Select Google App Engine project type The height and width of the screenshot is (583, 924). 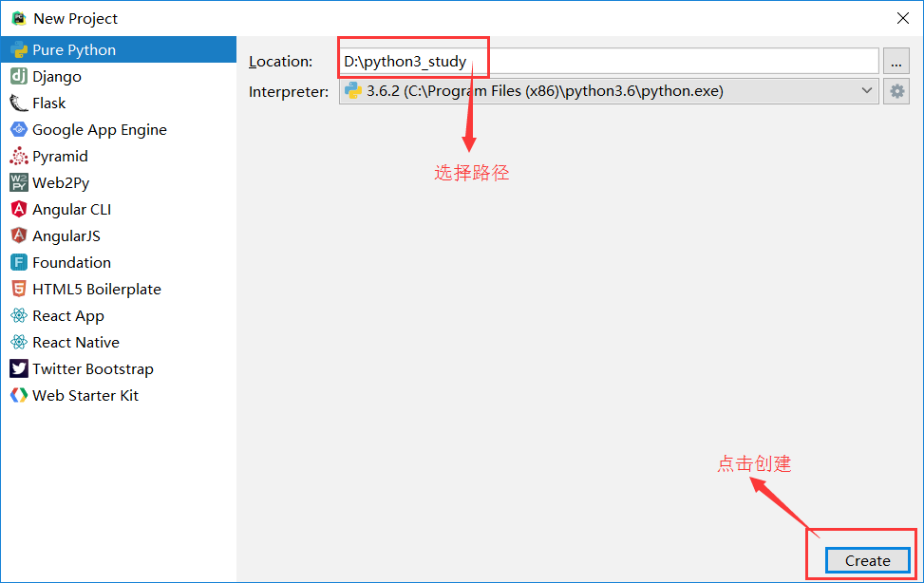click(x=119, y=129)
